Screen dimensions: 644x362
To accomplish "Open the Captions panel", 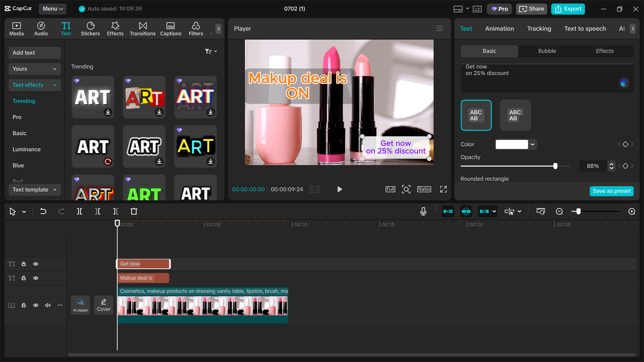I will click(x=170, y=29).
